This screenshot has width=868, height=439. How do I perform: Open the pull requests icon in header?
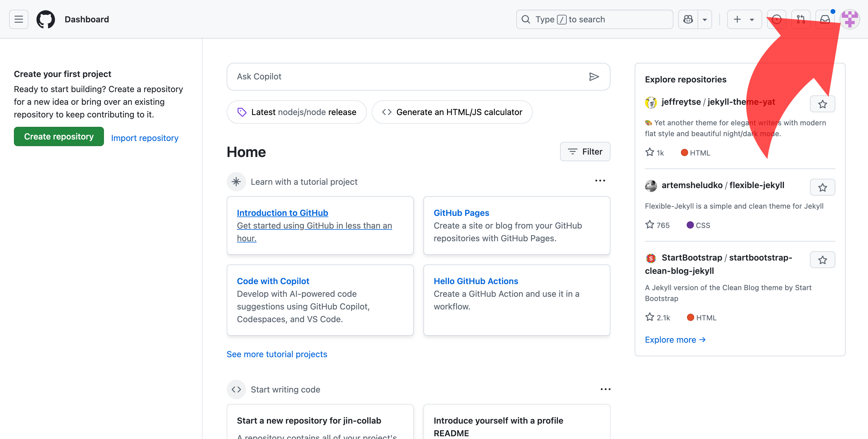[x=801, y=19]
